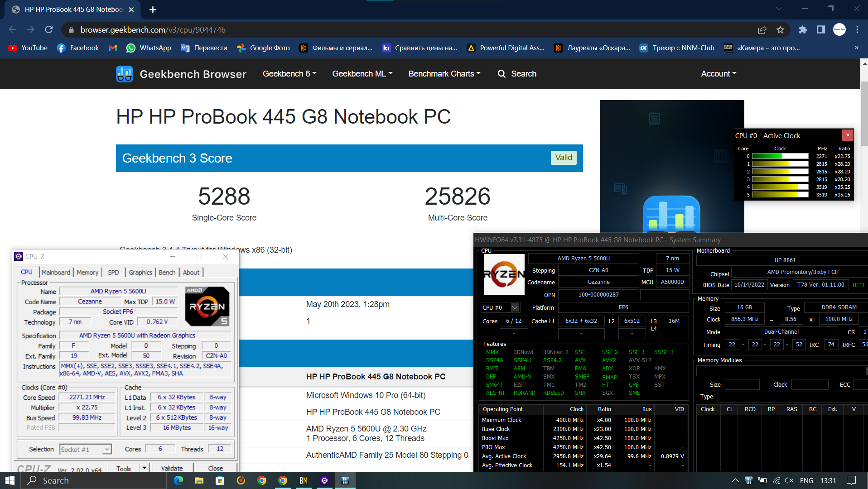Click the Close button in CPU-Z

[216, 468]
